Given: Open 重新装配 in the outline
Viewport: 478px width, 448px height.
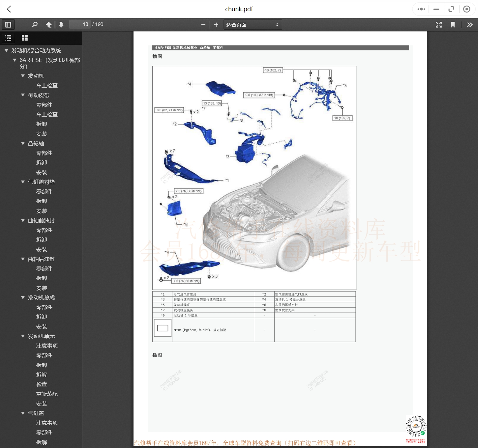Looking at the screenshot, I should (47, 394).
